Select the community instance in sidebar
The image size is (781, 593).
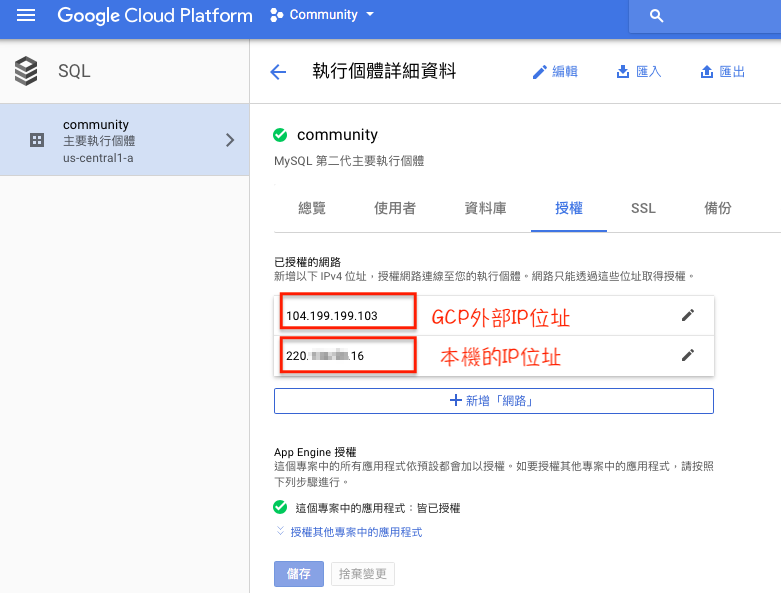[125, 140]
